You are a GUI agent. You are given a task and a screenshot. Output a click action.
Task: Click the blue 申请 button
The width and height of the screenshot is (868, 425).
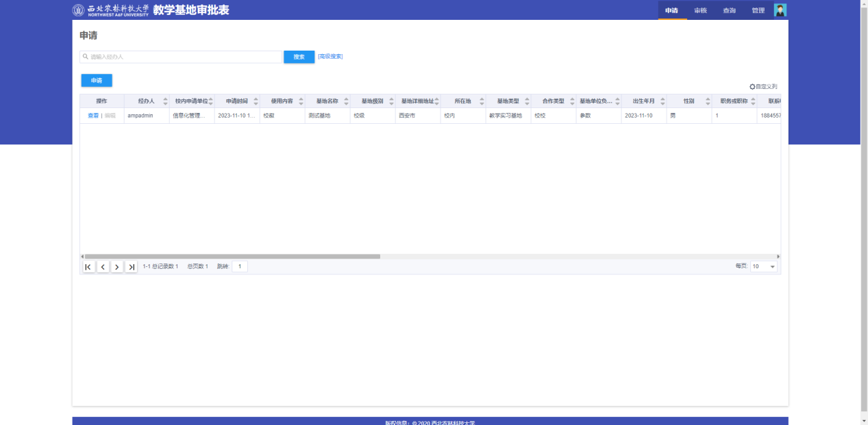click(x=97, y=81)
